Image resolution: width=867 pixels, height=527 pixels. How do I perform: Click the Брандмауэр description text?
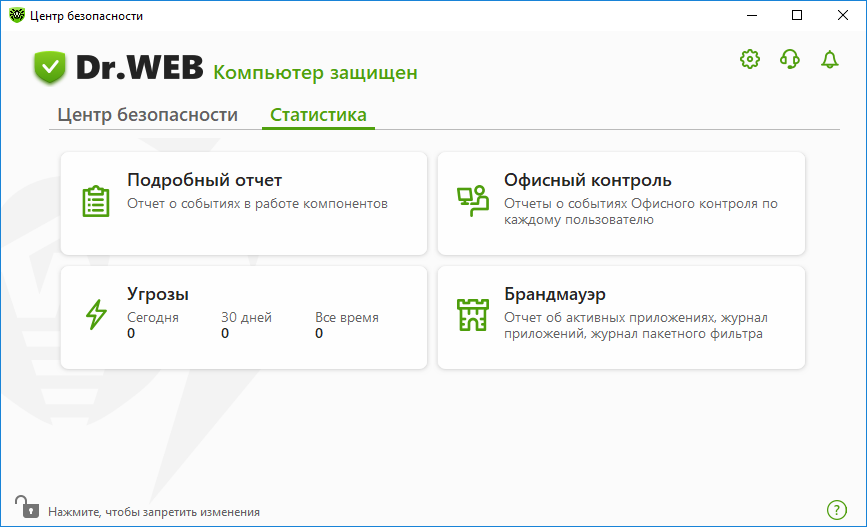pos(635,325)
